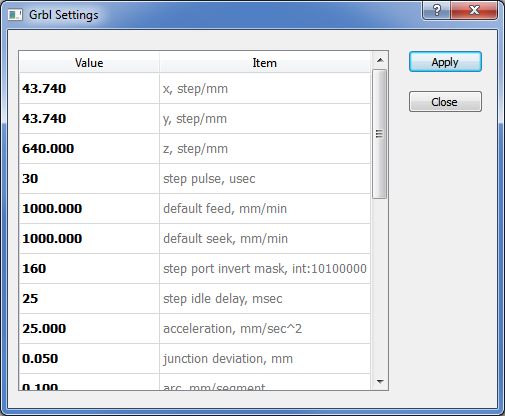Select the Item column header
Screen dimensions: 505x416
pos(265,62)
